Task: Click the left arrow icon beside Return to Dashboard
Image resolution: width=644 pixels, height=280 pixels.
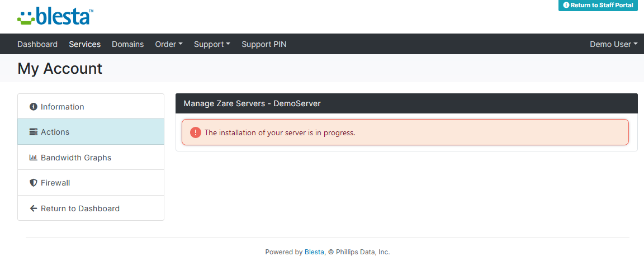Action: pos(34,208)
